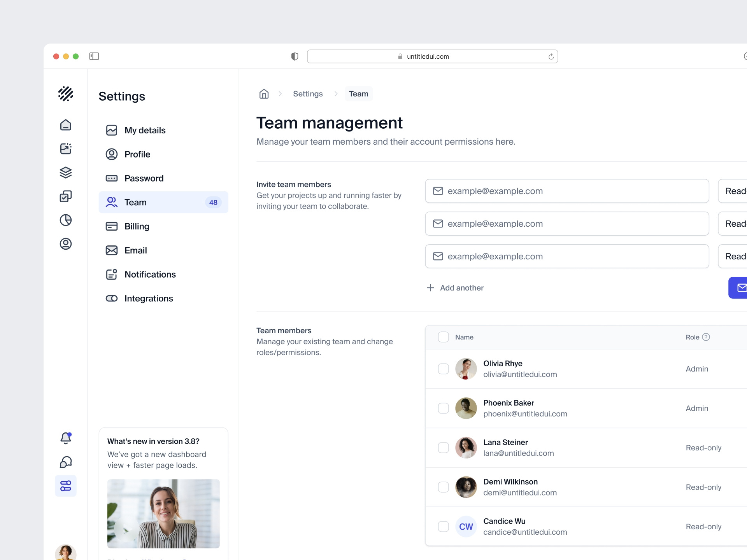Image resolution: width=747 pixels, height=560 pixels.
Task: Open Settings via the breadcrumb link
Action: [x=308, y=94]
